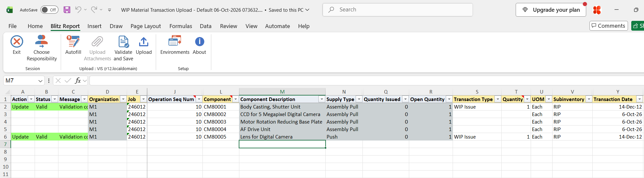
Task: Click the colorful Copilot icon
Action: [597, 10]
